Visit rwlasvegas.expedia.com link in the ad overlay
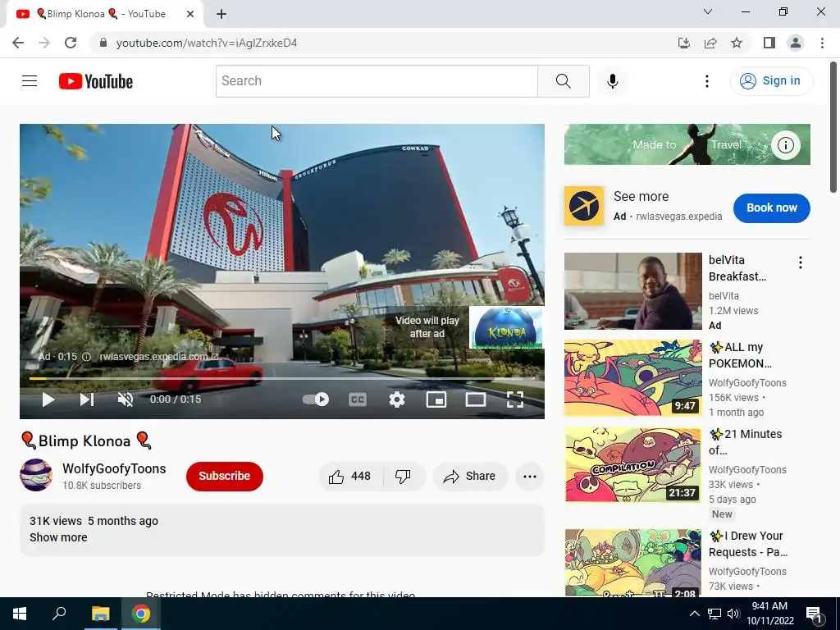The width and height of the screenshot is (840, 630). (158, 357)
